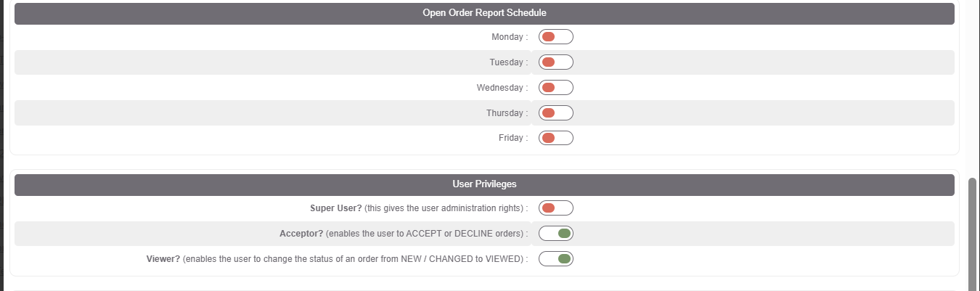This screenshot has height=291, width=980.
Task: Disable the Acceptor privilege switch
Action: [x=556, y=234]
